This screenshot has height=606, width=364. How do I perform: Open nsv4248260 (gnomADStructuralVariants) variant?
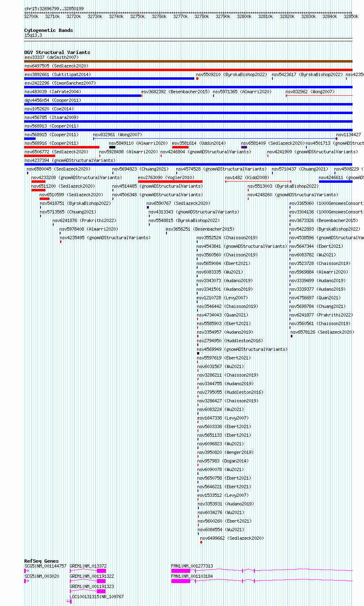click(293, 195)
